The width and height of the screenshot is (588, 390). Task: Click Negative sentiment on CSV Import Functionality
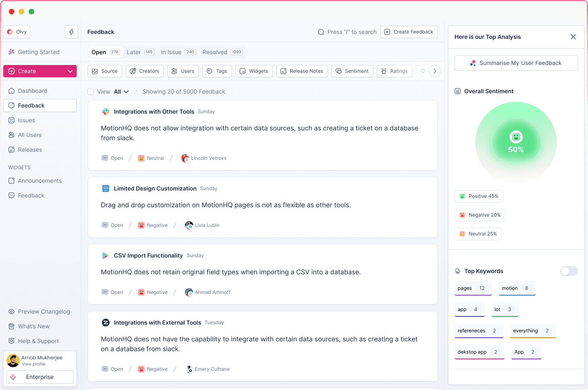[153, 292]
